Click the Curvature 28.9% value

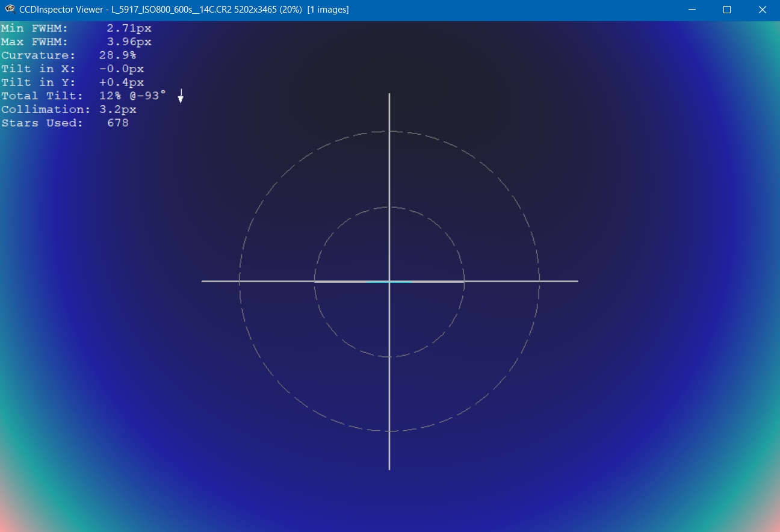coord(117,55)
